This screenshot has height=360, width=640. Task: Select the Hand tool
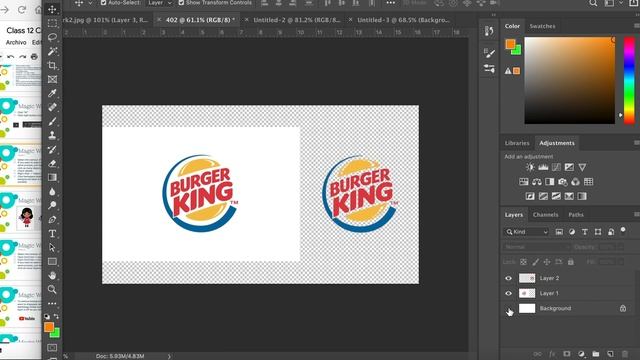click(x=52, y=276)
